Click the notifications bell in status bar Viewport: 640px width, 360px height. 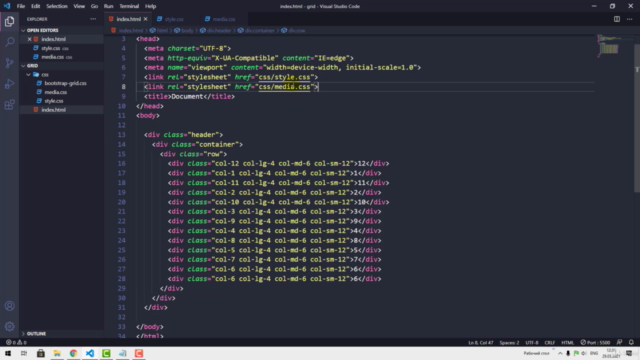[631, 342]
